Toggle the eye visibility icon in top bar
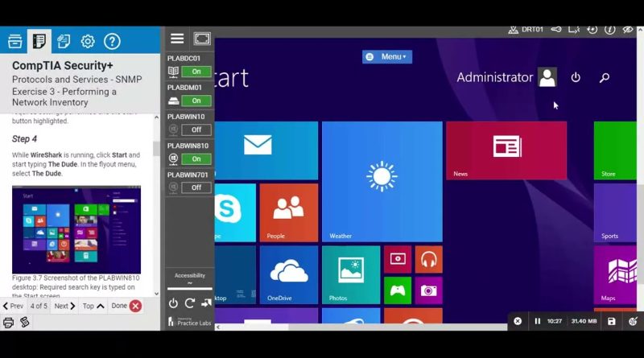Screen dimensions: 644x358 (x=628, y=30)
